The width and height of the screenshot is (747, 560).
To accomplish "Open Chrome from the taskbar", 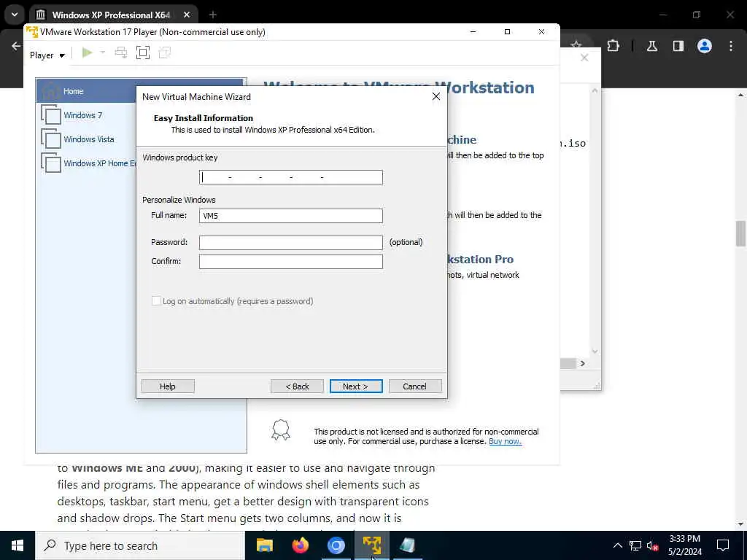I will (x=336, y=545).
